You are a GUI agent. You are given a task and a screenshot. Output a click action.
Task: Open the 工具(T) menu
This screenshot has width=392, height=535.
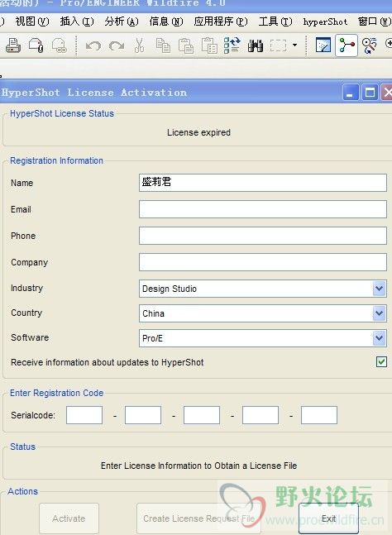(275, 21)
